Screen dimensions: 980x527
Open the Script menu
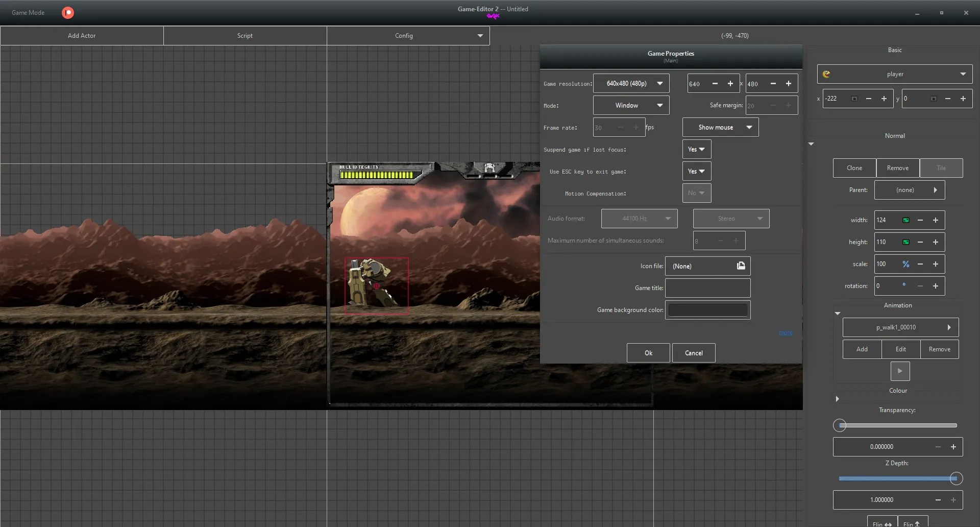[x=245, y=36]
